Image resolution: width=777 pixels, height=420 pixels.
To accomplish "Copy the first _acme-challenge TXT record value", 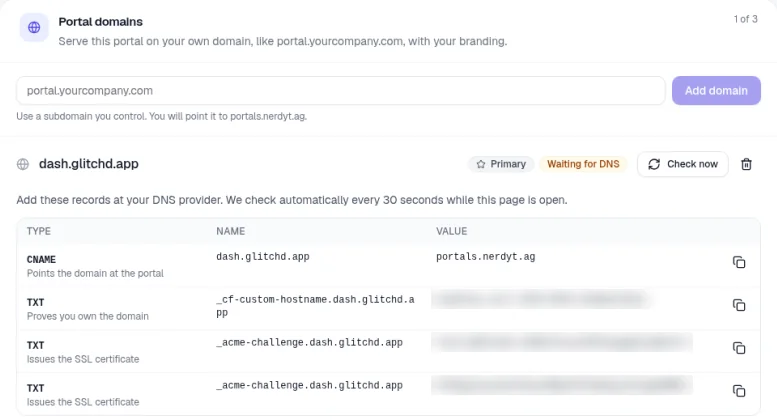I will click(739, 348).
